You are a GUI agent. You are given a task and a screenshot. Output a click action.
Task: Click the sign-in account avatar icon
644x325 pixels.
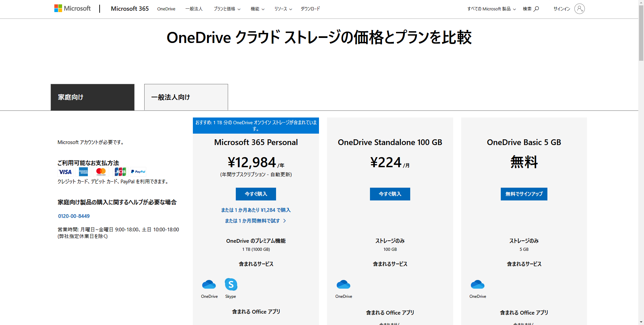579,9
